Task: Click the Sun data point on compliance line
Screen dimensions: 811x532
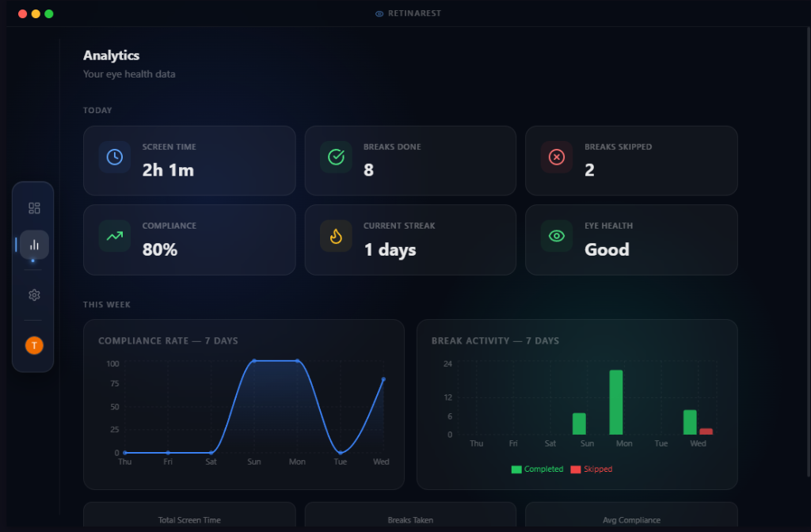Action: (254, 361)
